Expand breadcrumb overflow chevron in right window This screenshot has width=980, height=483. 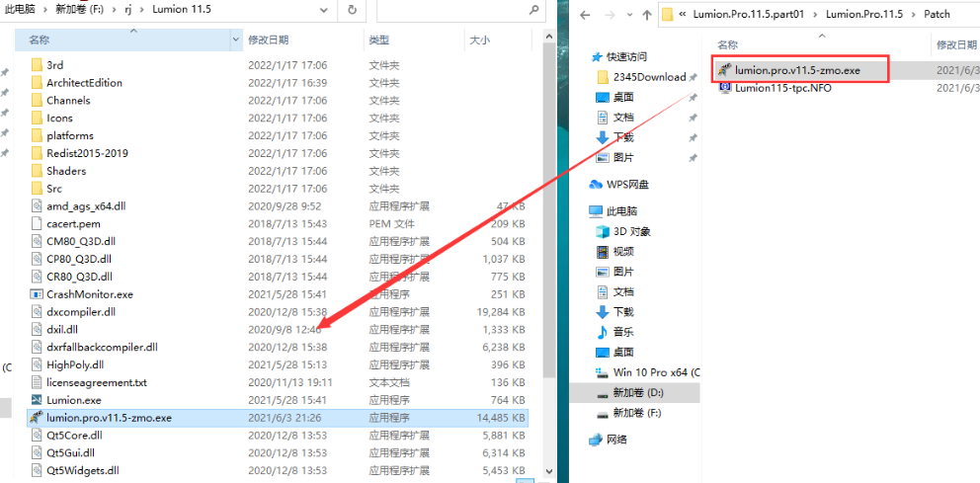point(682,15)
